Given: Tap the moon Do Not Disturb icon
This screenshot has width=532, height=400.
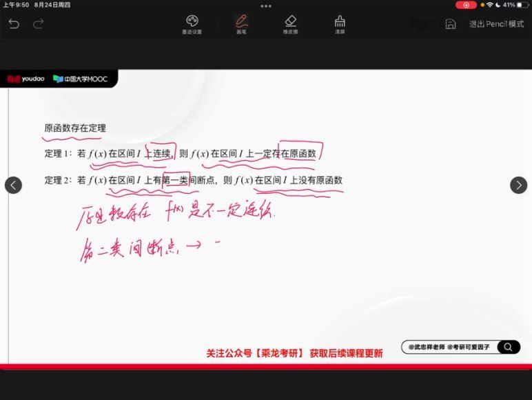Looking at the screenshot, I should 498,5.
